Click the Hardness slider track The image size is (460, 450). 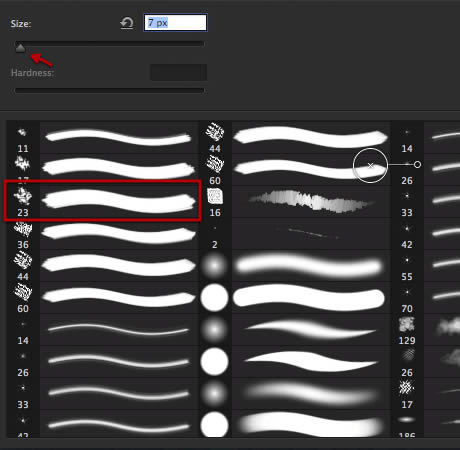pos(109,90)
